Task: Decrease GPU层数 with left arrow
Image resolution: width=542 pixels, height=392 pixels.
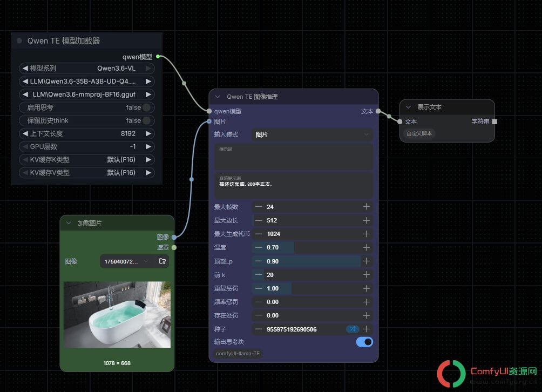Action: pos(25,146)
